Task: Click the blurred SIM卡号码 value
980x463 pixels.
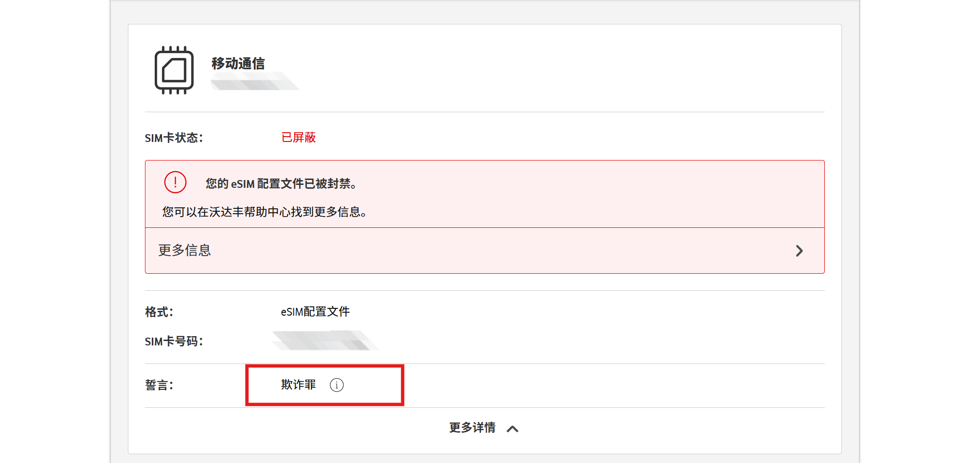Action: click(x=325, y=340)
